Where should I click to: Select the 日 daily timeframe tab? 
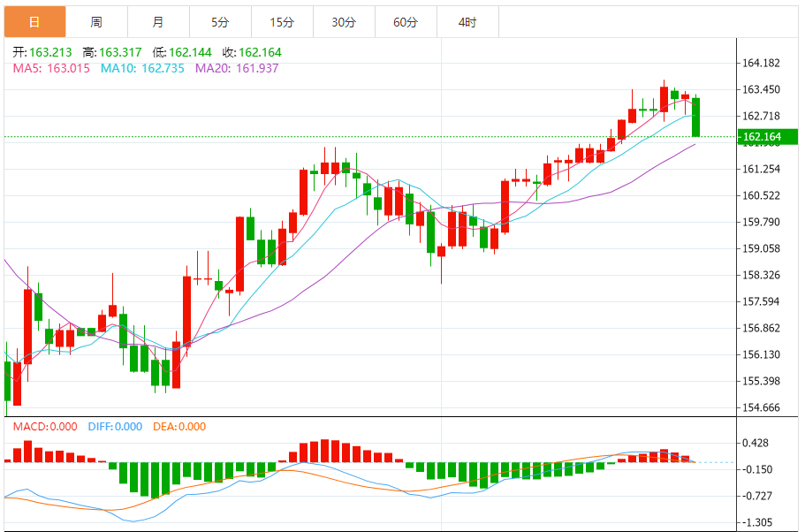click(35, 22)
